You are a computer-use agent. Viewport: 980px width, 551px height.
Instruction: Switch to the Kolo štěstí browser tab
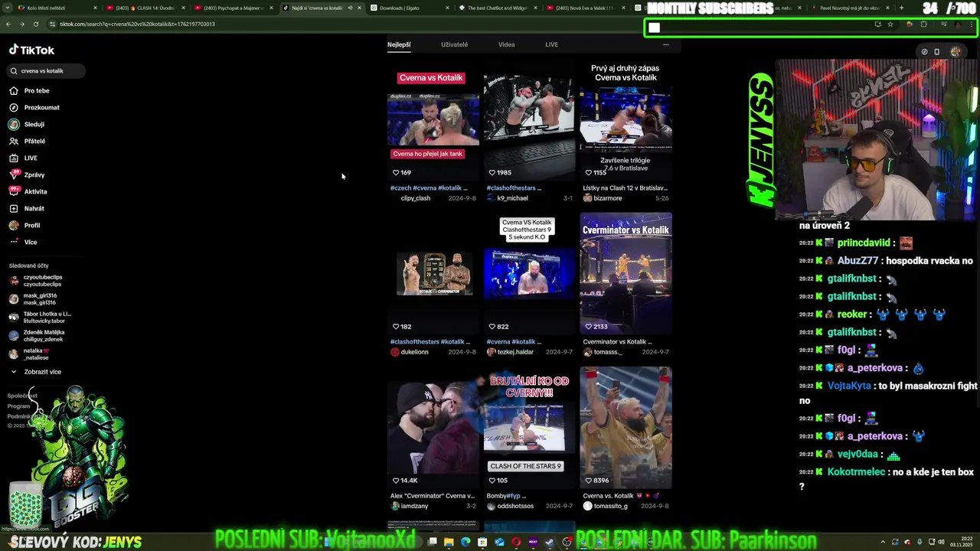coord(57,8)
